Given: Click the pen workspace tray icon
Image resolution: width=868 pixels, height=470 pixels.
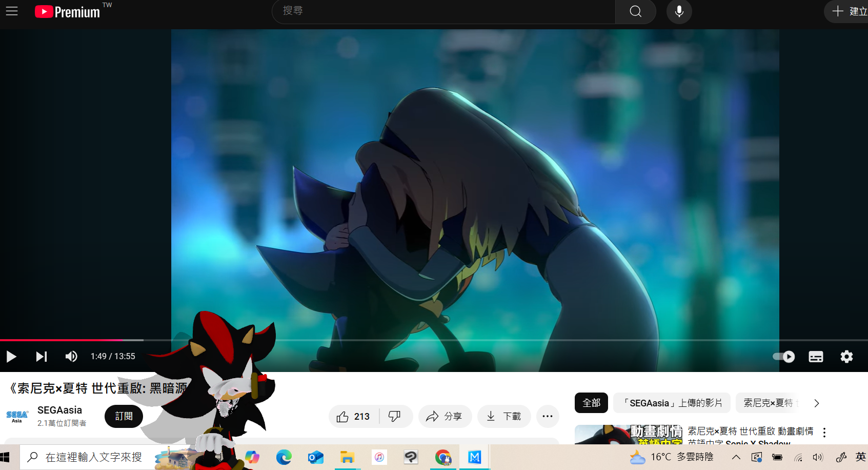Looking at the screenshot, I should click(x=841, y=457).
